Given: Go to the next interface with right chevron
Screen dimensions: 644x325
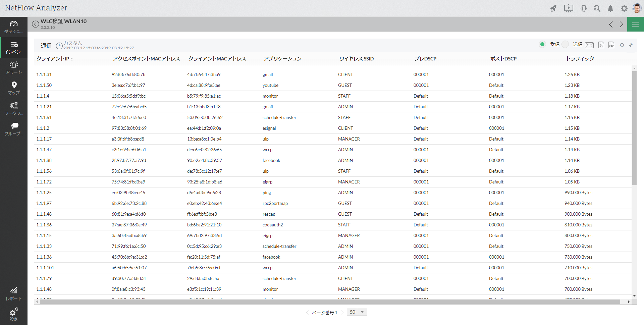Looking at the screenshot, I should [621, 24].
